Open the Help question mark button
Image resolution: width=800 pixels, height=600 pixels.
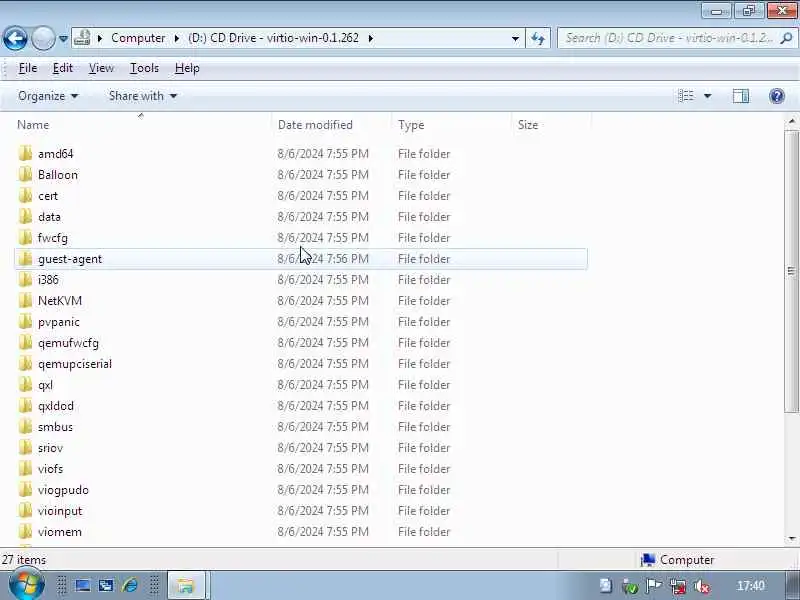coord(777,96)
